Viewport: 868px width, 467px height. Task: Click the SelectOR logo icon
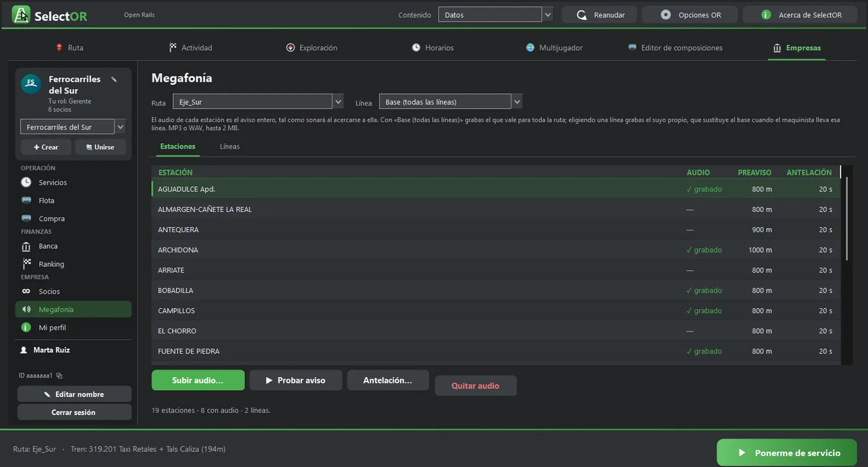[x=21, y=14]
